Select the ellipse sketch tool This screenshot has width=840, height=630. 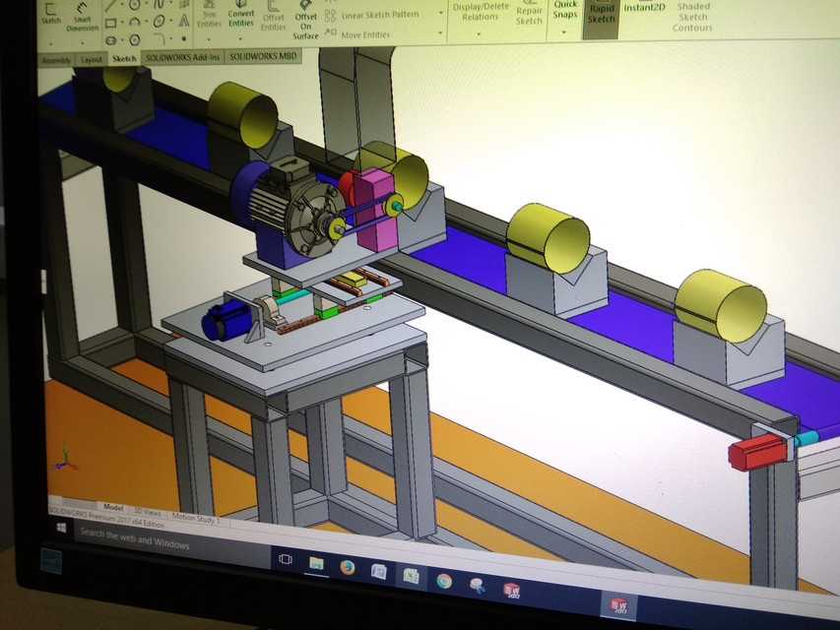click(x=160, y=22)
